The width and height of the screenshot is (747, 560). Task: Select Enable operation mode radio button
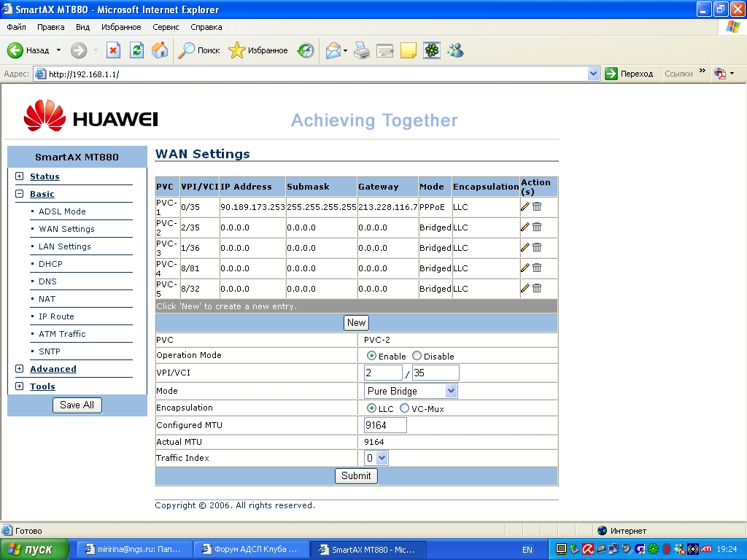(x=371, y=356)
